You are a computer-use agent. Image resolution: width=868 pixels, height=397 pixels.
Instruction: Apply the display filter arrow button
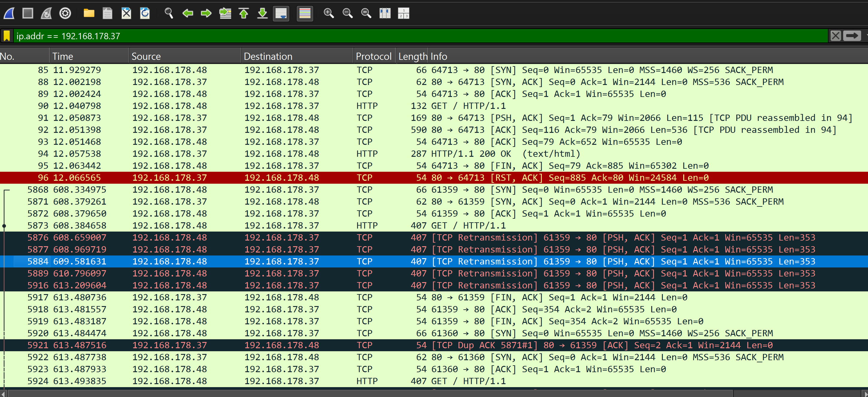tap(852, 36)
